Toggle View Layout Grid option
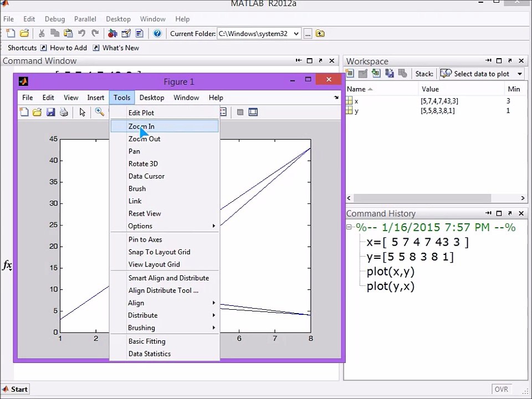 pyautogui.click(x=165, y=264)
